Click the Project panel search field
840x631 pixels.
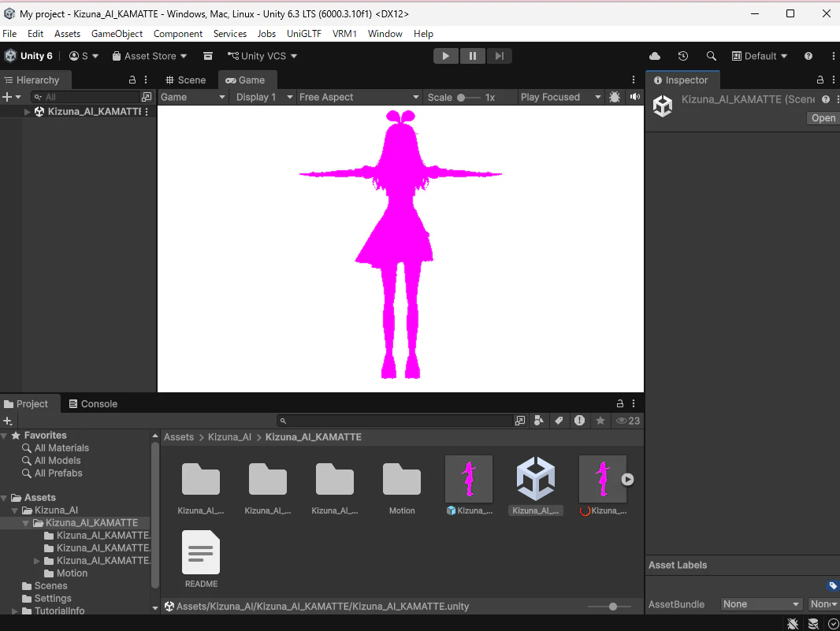(396, 421)
